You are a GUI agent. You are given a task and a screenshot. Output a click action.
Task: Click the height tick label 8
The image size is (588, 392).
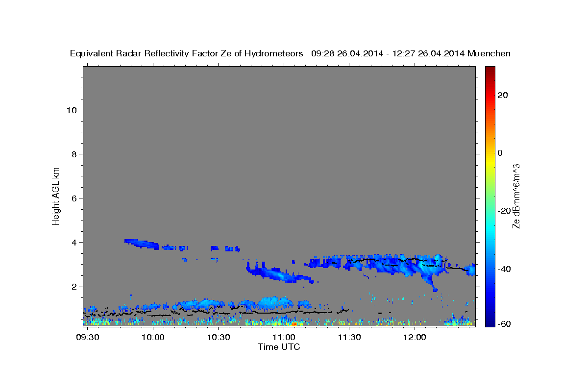pos(74,154)
